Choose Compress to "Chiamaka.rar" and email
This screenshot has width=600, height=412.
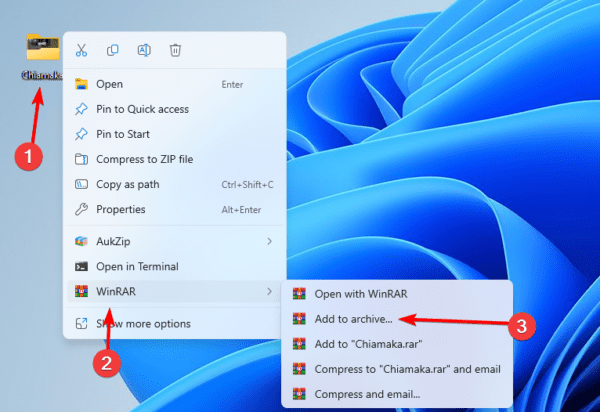pyautogui.click(x=397, y=369)
